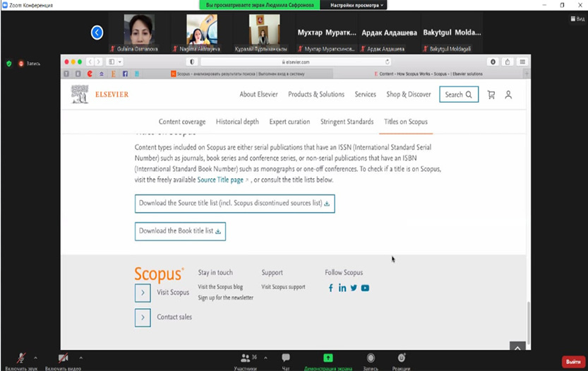Open the shopping cart icon
The height and width of the screenshot is (371, 588).
coord(491,95)
